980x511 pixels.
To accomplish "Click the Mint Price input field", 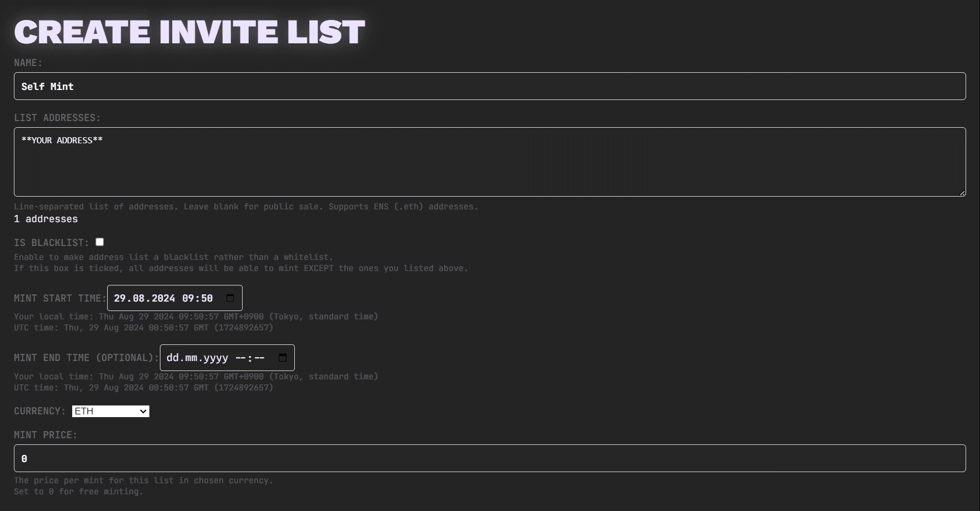I will click(x=490, y=458).
